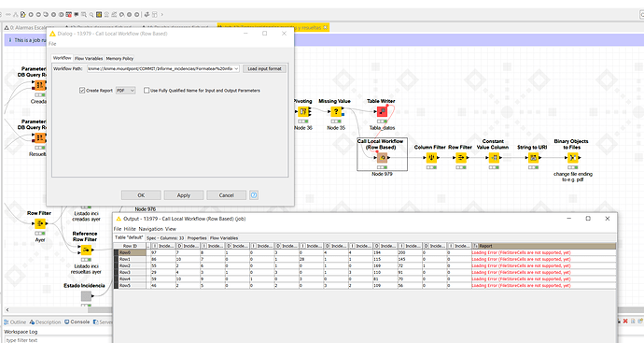The height and width of the screenshot is (343, 644).
Task: Click the help icon in the dialog
Action: pos(254,195)
